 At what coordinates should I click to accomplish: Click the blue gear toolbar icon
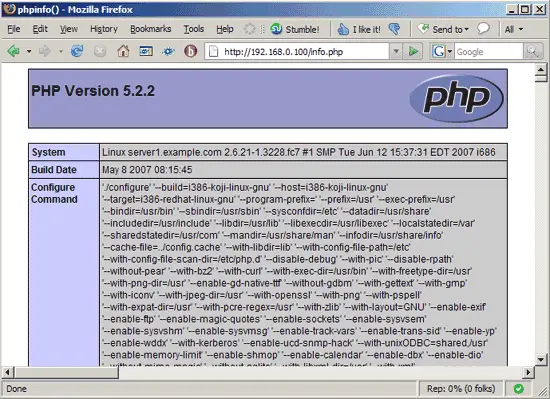click(168, 52)
